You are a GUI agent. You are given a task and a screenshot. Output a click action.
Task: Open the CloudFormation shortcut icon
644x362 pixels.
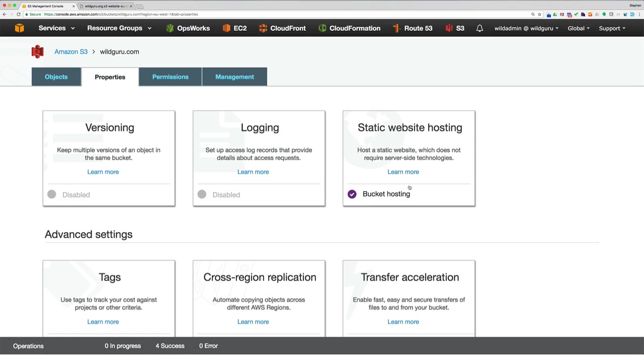pyautogui.click(x=323, y=29)
